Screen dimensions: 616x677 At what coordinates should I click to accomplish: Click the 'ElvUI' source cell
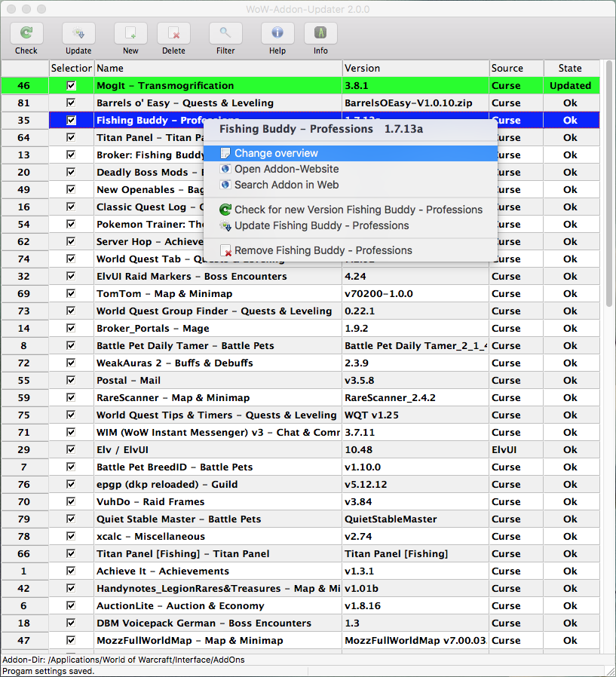click(516, 449)
